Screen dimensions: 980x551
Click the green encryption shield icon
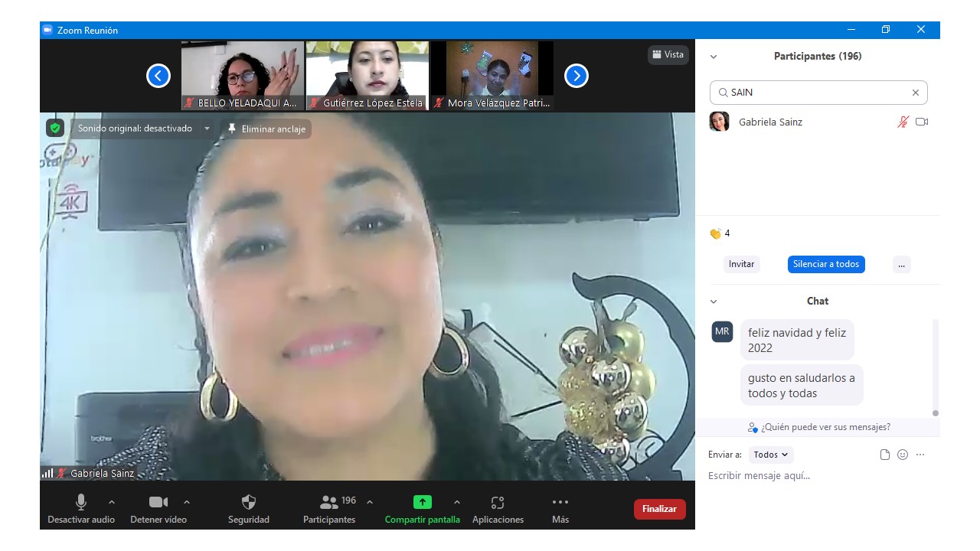(54, 129)
